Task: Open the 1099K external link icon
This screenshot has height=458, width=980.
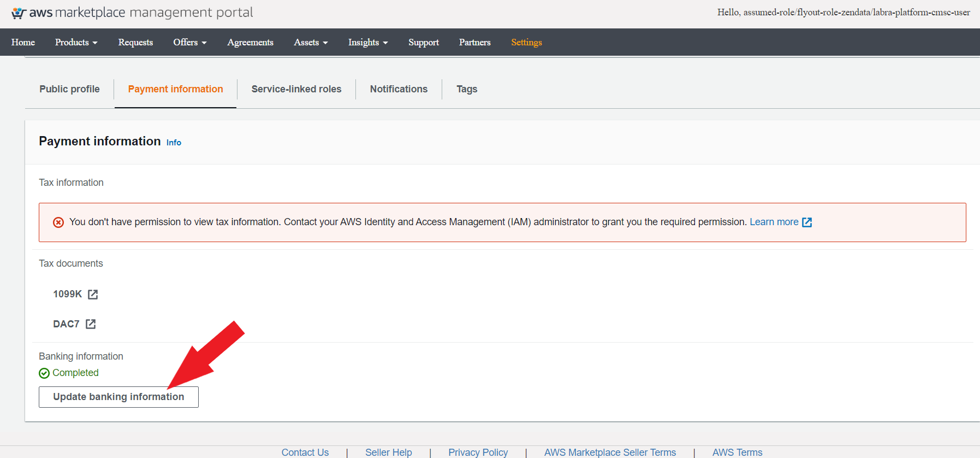Action: 93,295
